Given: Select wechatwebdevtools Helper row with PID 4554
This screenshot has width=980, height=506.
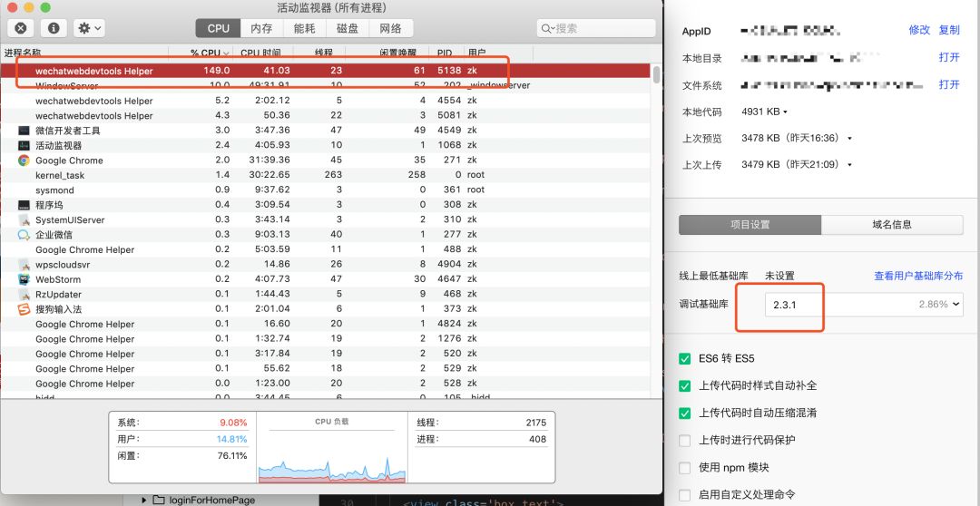Looking at the screenshot, I should coord(326,101).
